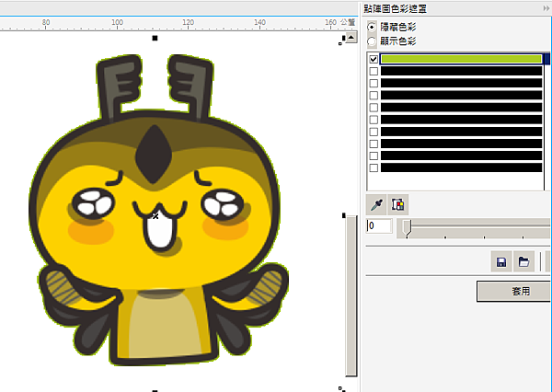This screenshot has height=392, width=552.
Task: Select the eyedropper color selector tool
Action: click(x=376, y=203)
